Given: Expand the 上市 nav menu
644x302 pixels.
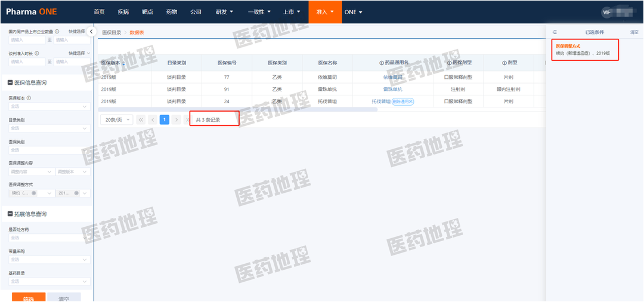Looking at the screenshot, I should [292, 12].
